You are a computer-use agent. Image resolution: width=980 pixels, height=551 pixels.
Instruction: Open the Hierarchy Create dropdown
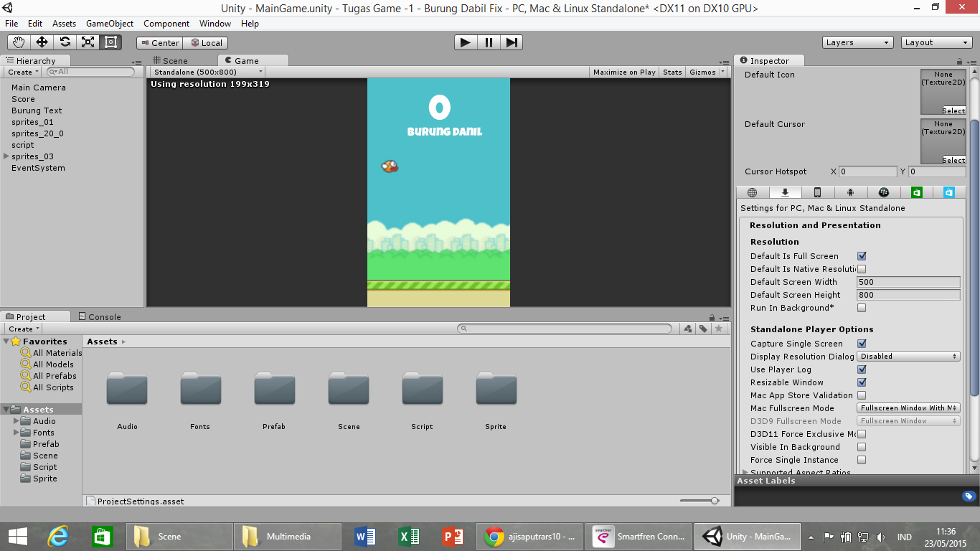pos(24,72)
